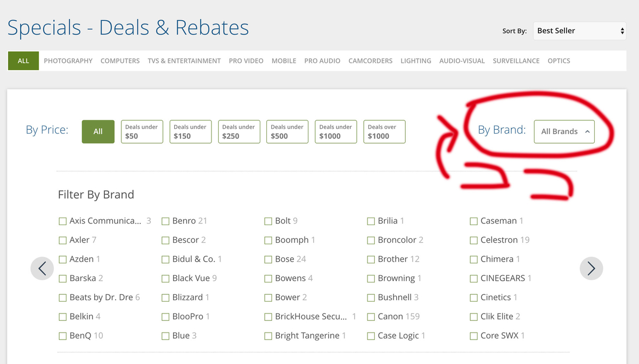Screen dimensions: 639x364
Task: Select the Caseman brand checkbox
Action: 474,221
